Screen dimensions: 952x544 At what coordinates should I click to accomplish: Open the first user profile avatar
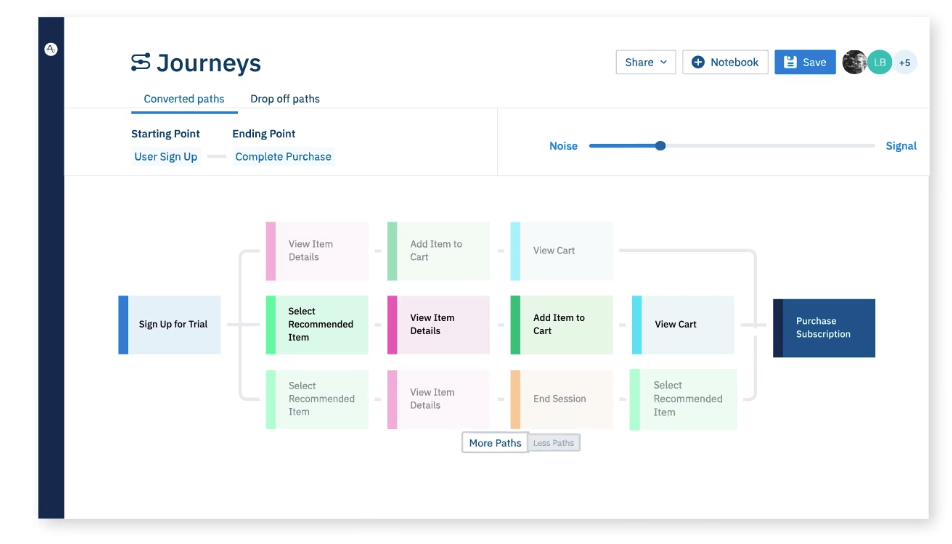[x=854, y=62]
